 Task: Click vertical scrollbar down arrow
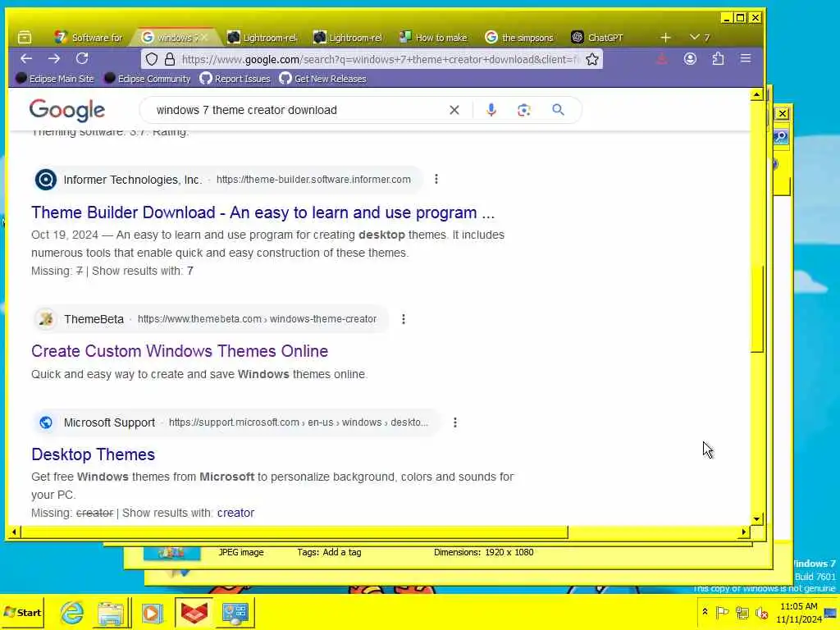[x=756, y=518]
